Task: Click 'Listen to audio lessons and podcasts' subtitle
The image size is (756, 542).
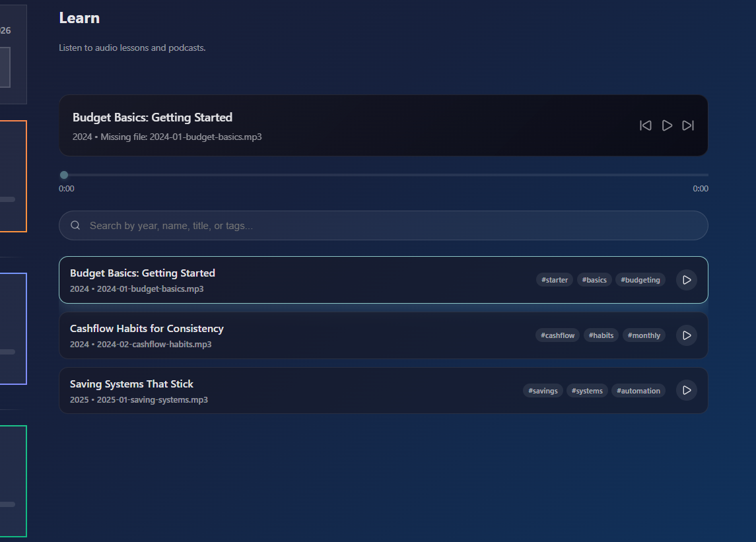Action: tap(132, 48)
